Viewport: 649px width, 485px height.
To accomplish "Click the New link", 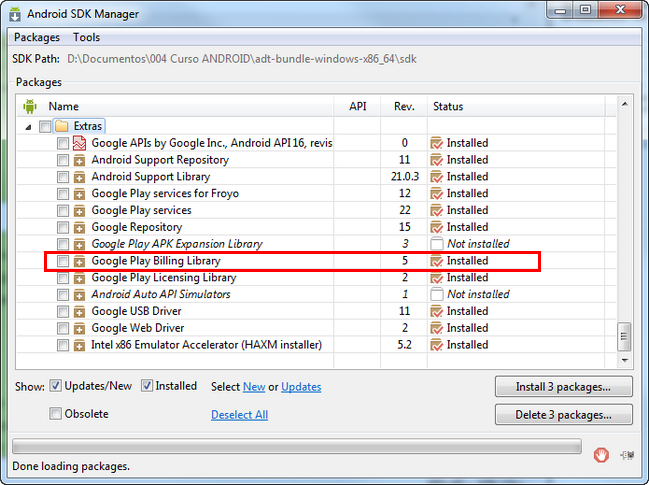I will tap(254, 387).
